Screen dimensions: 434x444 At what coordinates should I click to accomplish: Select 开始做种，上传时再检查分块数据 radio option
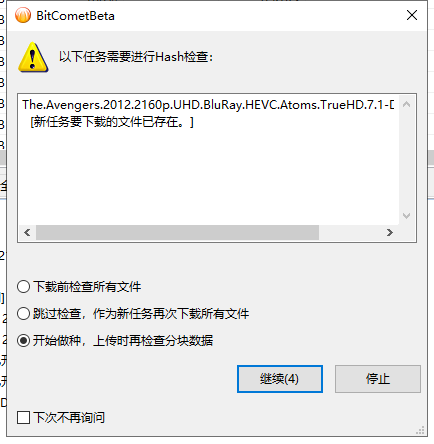(23, 341)
